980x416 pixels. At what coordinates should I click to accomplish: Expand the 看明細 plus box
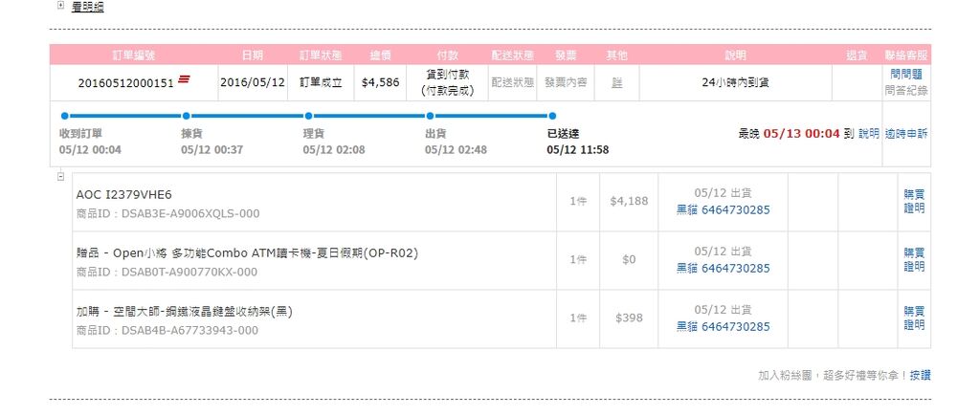point(60,5)
